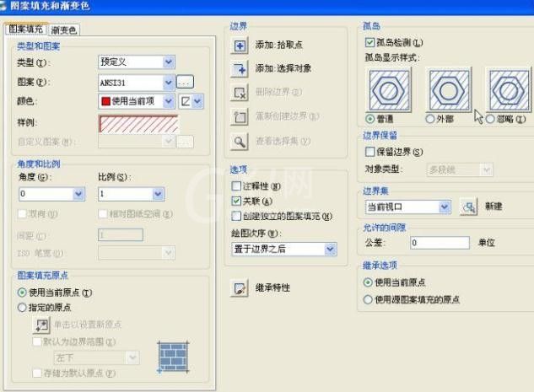Click the 双向 checkbox
The height and width of the screenshot is (392, 534).
tap(22, 214)
